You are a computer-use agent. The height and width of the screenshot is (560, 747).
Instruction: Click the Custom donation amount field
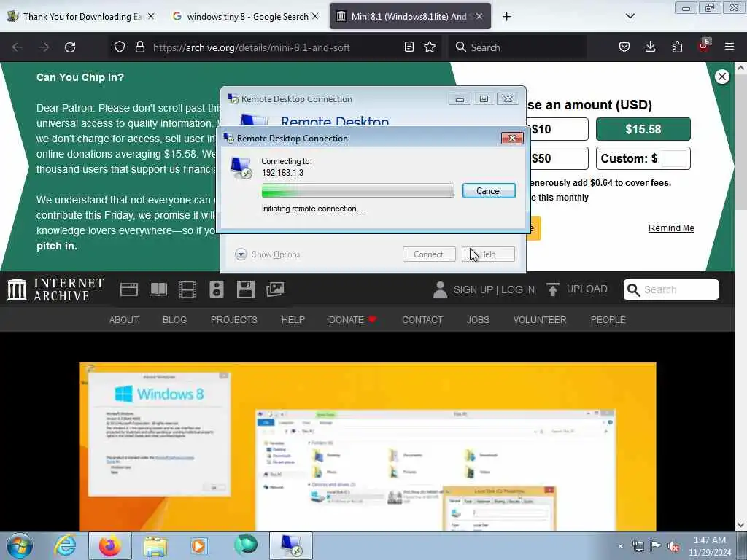(674, 158)
